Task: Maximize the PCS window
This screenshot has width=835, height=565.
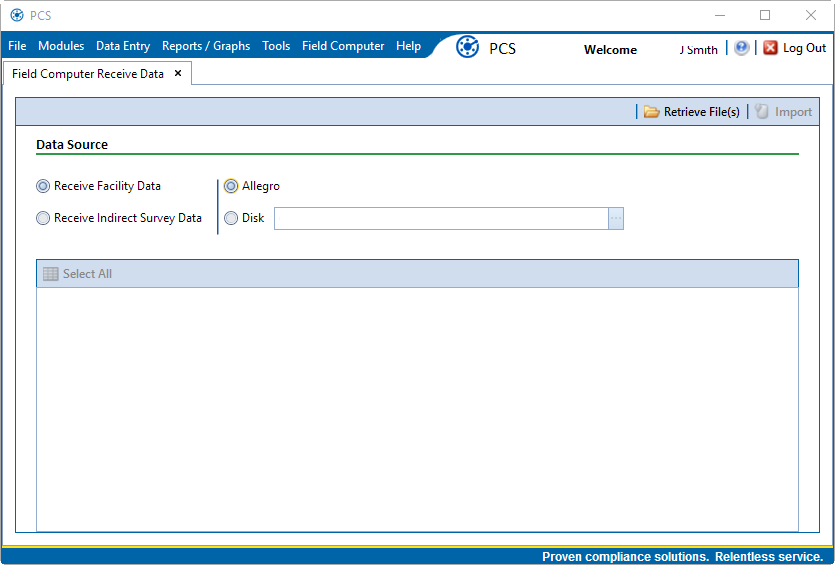Action: tap(765, 15)
